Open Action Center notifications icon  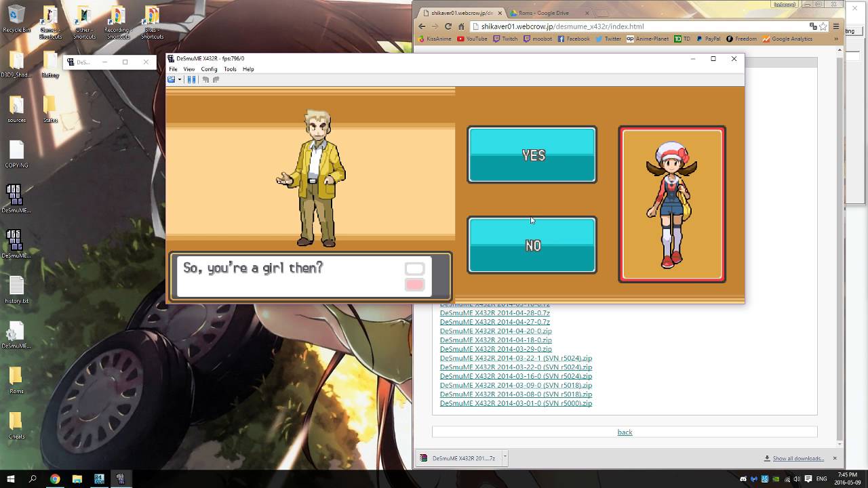(x=808, y=479)
